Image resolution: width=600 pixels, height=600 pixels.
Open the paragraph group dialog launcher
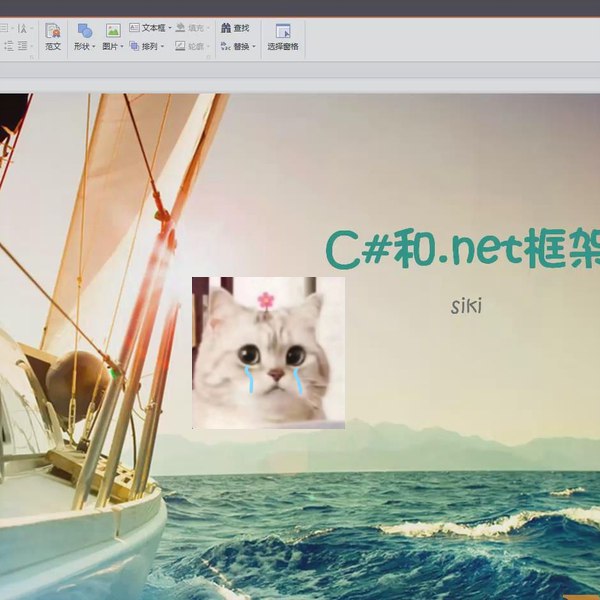coord(32,57)
